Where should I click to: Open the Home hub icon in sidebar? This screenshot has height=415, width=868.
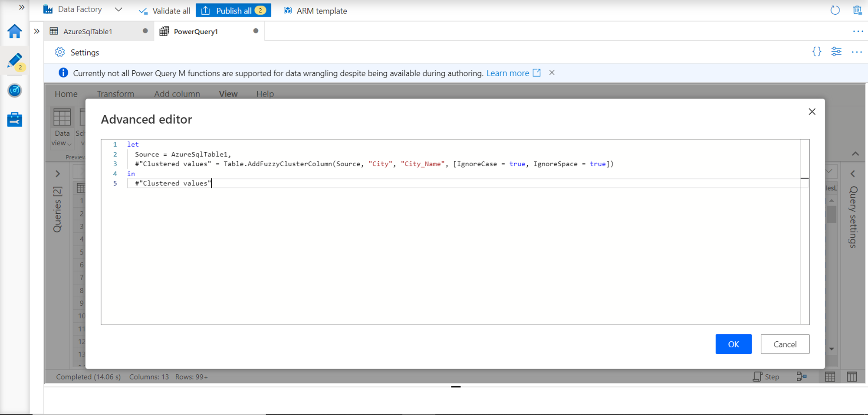click(x=14, y=32)
